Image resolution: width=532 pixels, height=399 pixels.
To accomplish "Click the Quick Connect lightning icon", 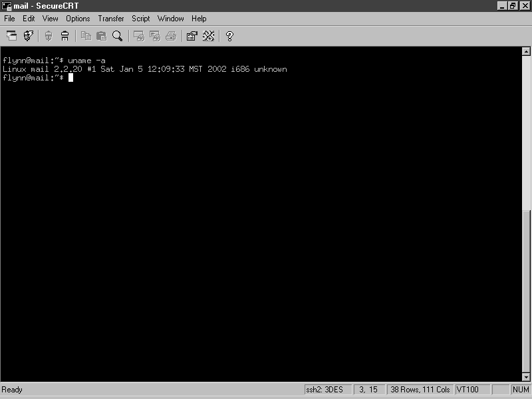I will point(29,36).
